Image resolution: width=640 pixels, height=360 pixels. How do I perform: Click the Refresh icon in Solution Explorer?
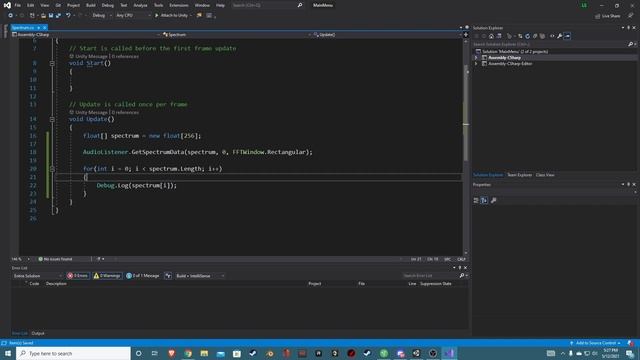[x=527, y=36]
